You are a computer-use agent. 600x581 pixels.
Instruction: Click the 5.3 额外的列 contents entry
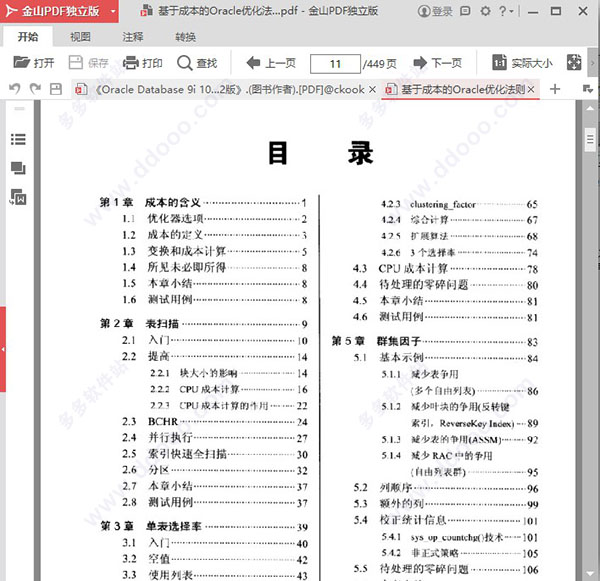446,504
